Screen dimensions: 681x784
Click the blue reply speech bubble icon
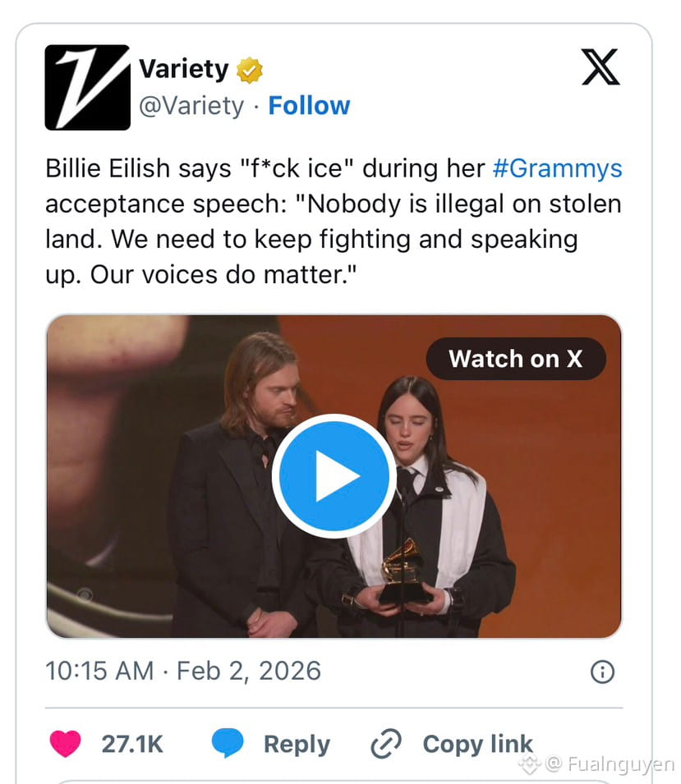pos(228,744)
